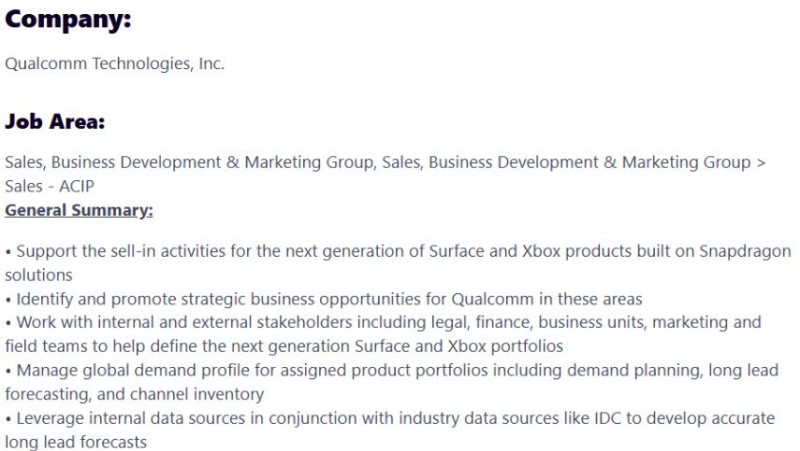Click the Work with internal and external bullet
This screenshot has height=451, width=800.
click(x=383, y=334)
